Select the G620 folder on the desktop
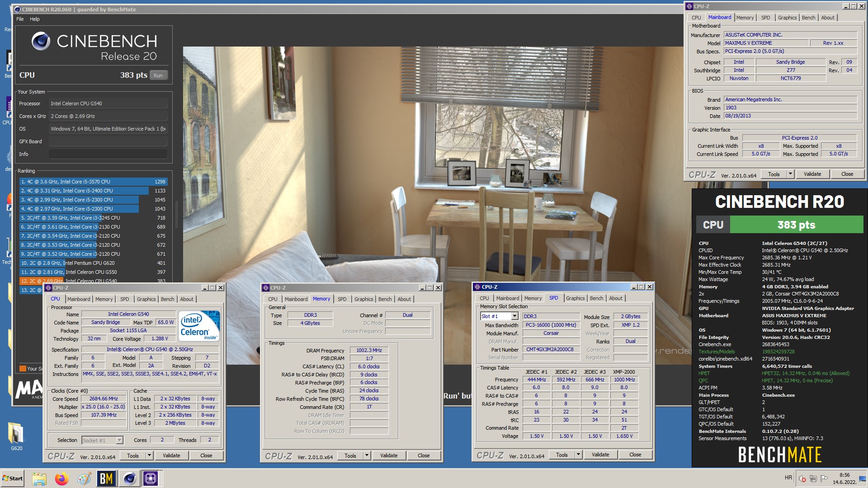Viewport: 868px width, 488px height. (16, 436)
